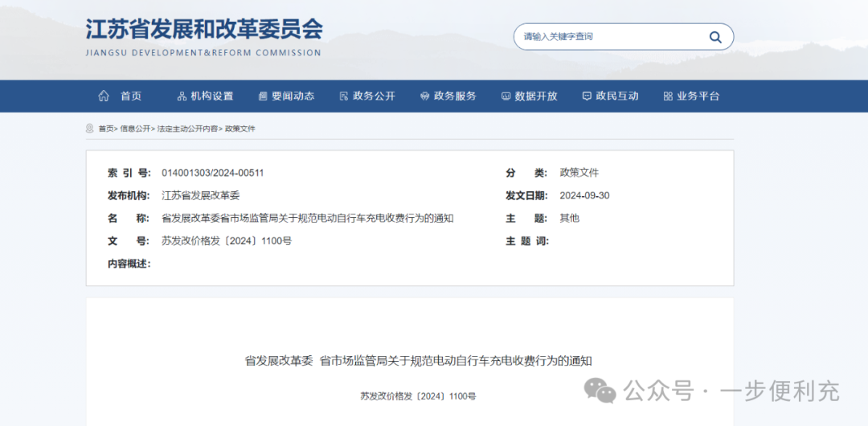
Task: Go to 信息公开 in the breadcrumb
Action: point(135,129)
